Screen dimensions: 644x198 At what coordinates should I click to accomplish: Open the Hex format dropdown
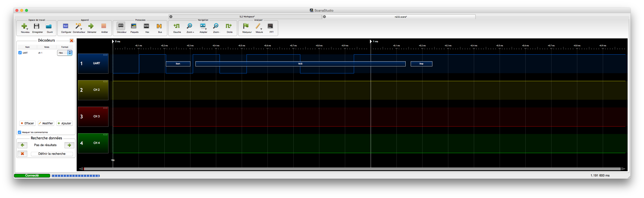[x=65, y=53]
